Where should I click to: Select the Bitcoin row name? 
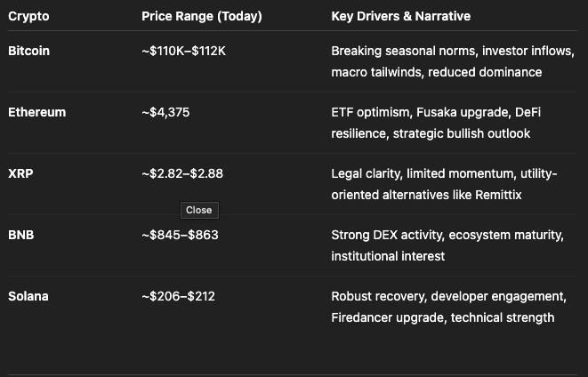28,51
